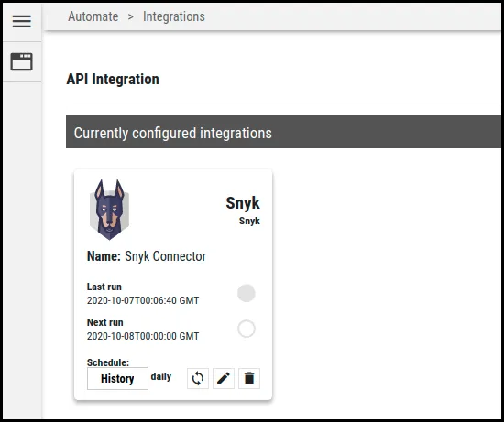Click the 'API Integration' heading
The height and width of the screenshot is (422, 504).
[113, 79]
